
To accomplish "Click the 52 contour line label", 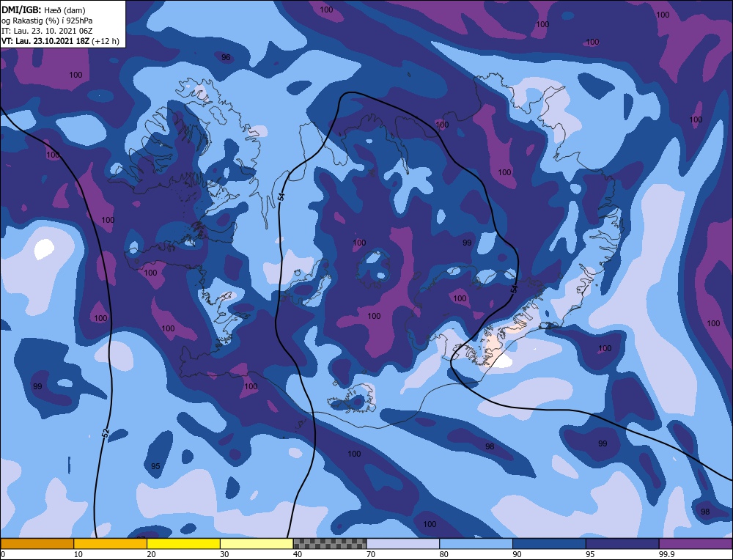I will coord(106,433).
